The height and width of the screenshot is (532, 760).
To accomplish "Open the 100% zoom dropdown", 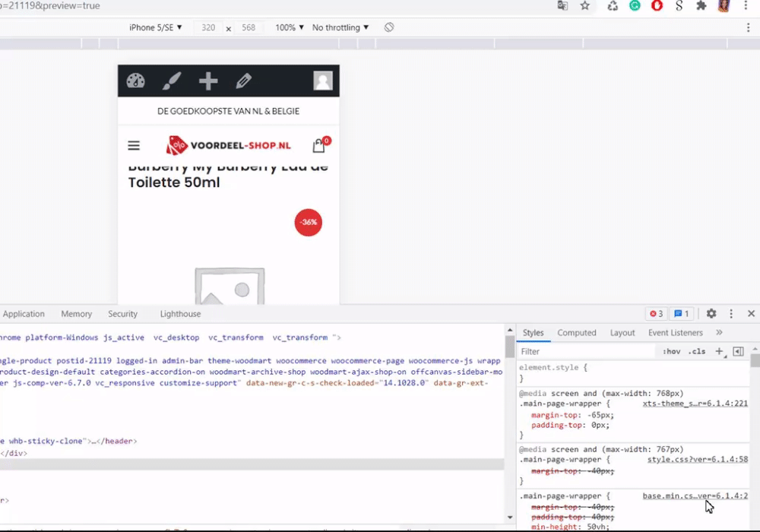I will (290, 27).
